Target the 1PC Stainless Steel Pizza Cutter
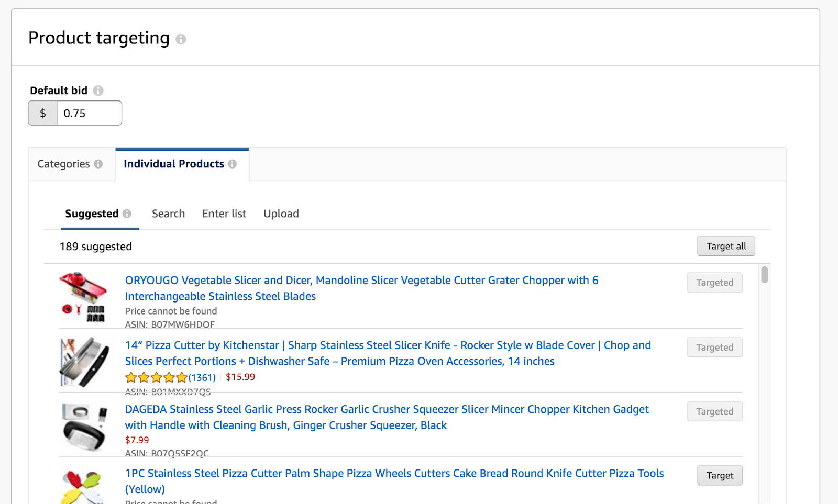Viewport: 838px width, 504px height. click(x=720, y=475)
